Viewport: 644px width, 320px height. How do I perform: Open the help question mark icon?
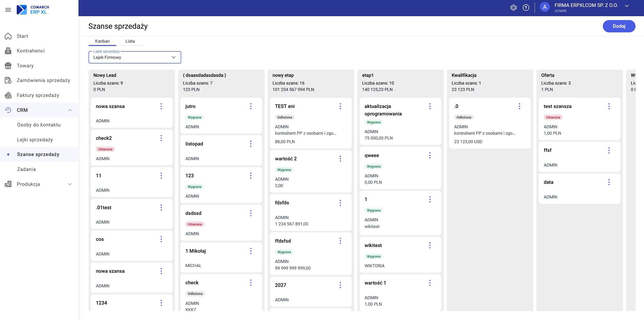[x=526, y=8]
